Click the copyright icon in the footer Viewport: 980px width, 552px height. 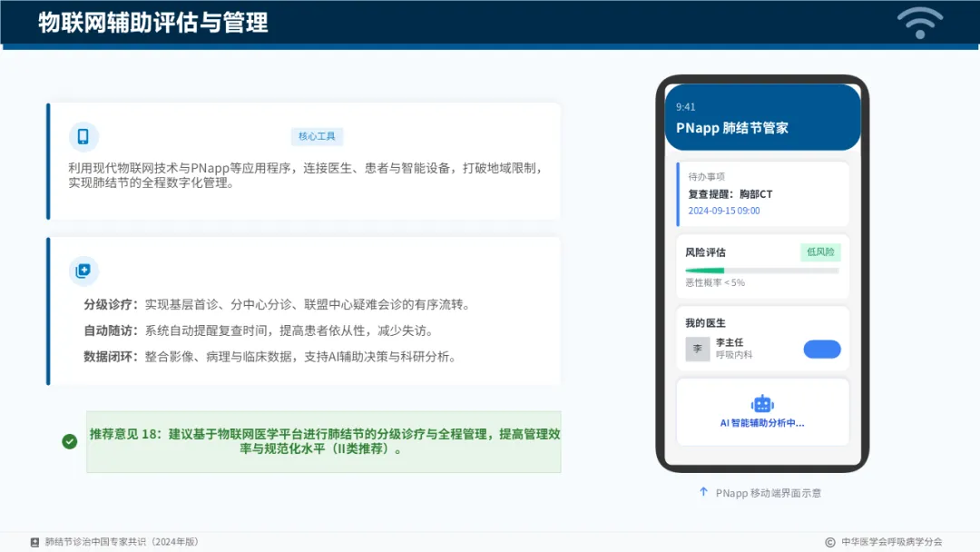click(x=830, y=542)
